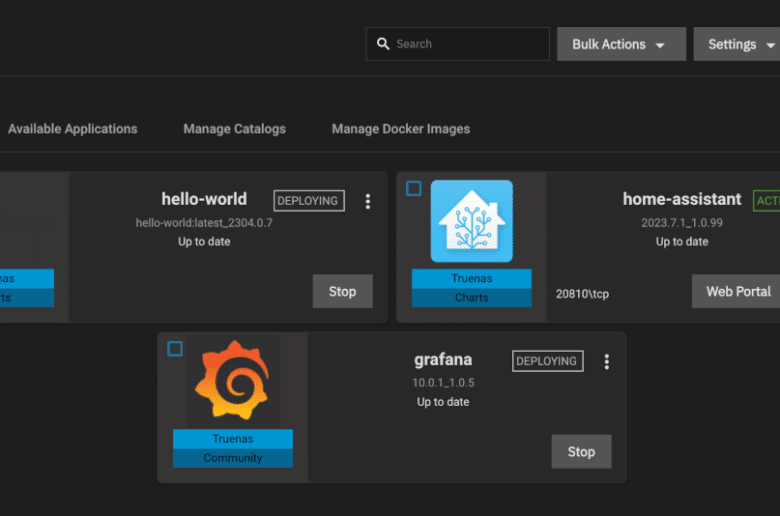Open hello-world three-dot options menu

pos(368,202)
